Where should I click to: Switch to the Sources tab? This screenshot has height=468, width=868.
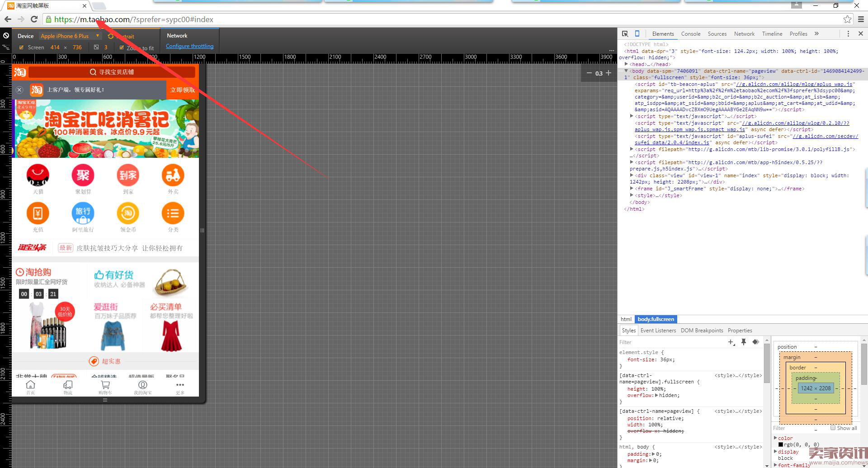pos(717,34)
